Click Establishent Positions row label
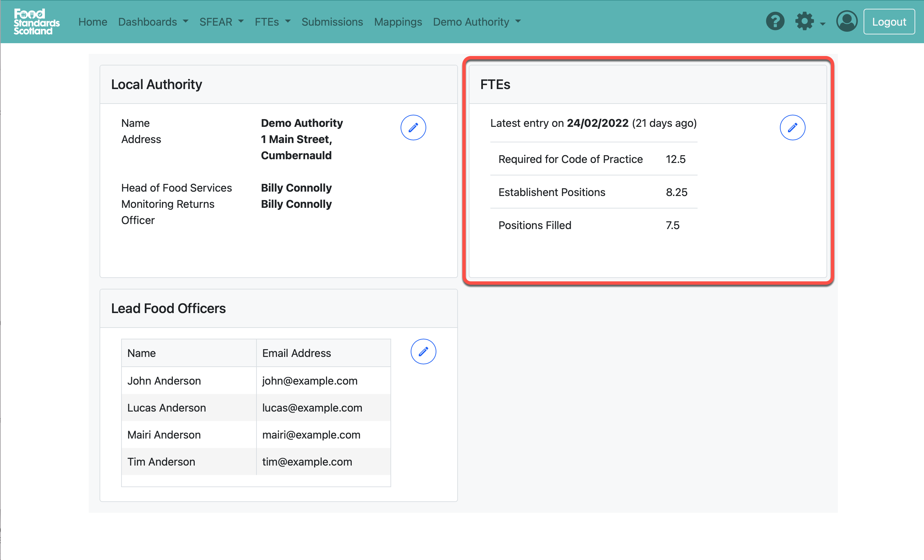The height and width of the screenshot is (560, 924). (552, 192)
